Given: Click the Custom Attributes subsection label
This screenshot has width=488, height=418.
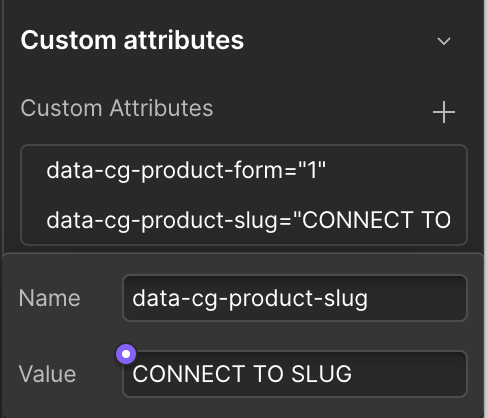Looking at the screenshot, I should click(117, 108).
